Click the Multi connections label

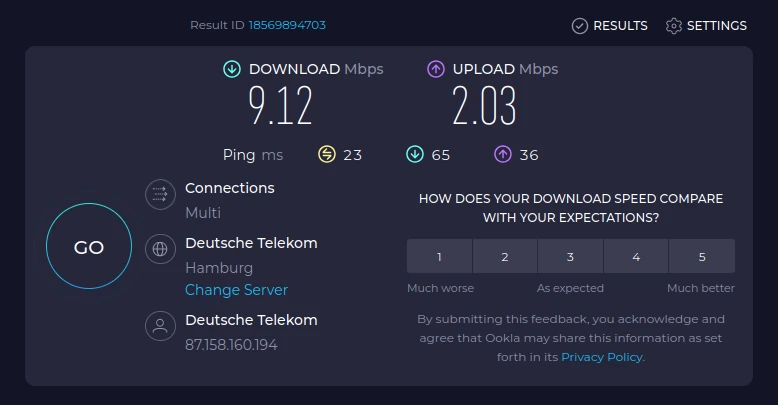pos(203,213)
